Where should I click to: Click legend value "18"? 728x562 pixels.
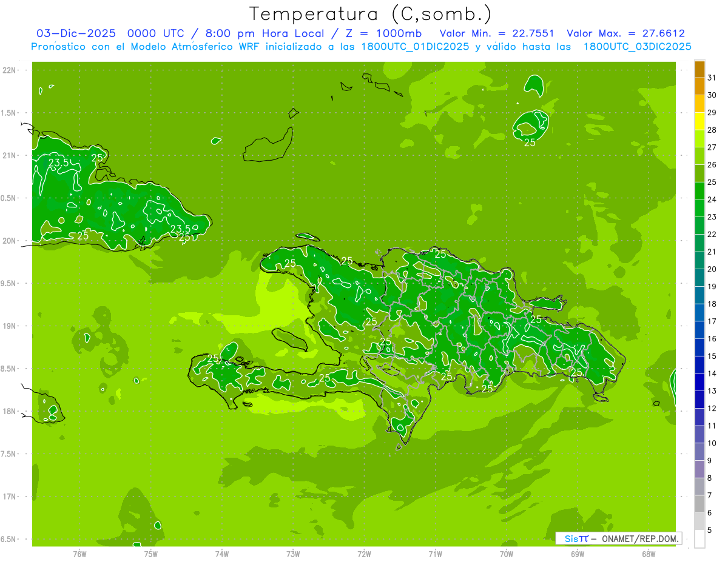click(x=712, y=304)
